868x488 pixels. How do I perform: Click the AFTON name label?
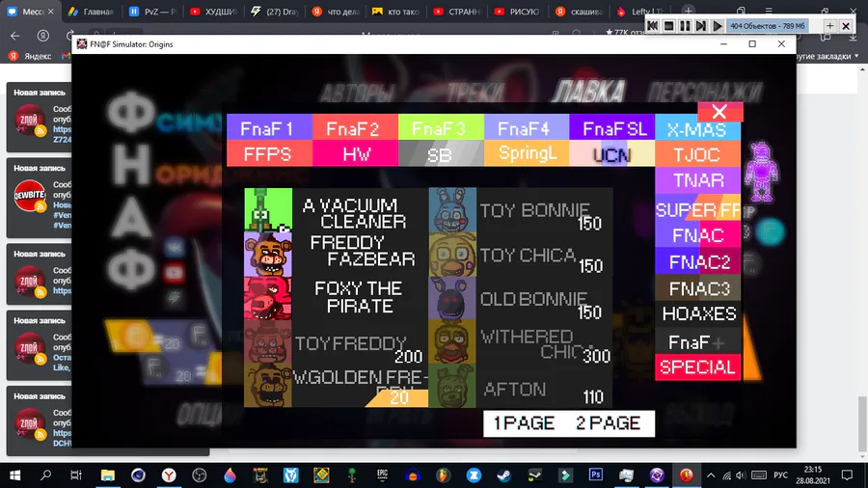515,390
